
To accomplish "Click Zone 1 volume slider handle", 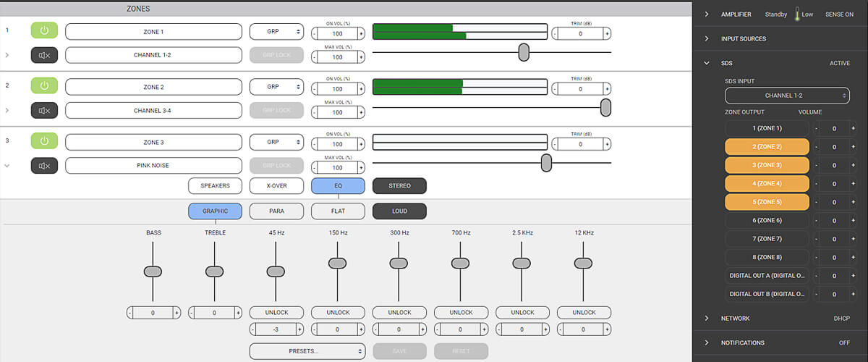I will coord(524,52).
